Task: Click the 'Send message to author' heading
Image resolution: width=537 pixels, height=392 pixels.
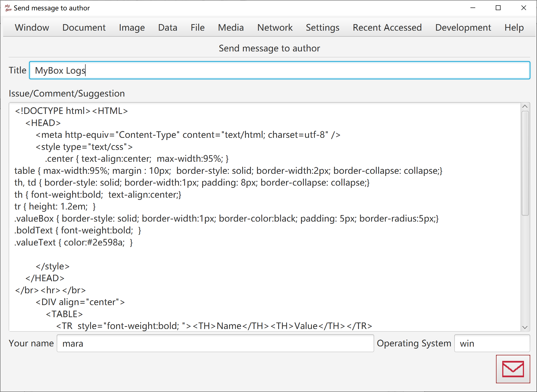Action: point(269,48)
